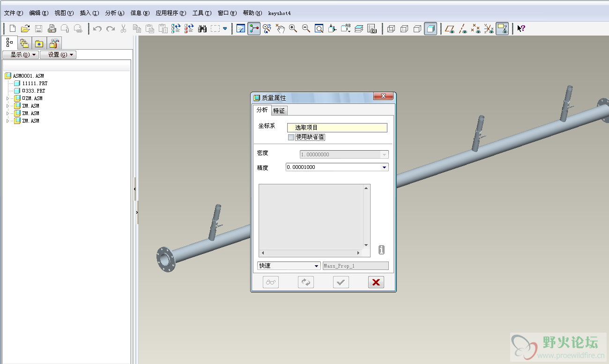609x364 pixels.
Task: Click the info icon beside results
Action: tap(381, 250)
